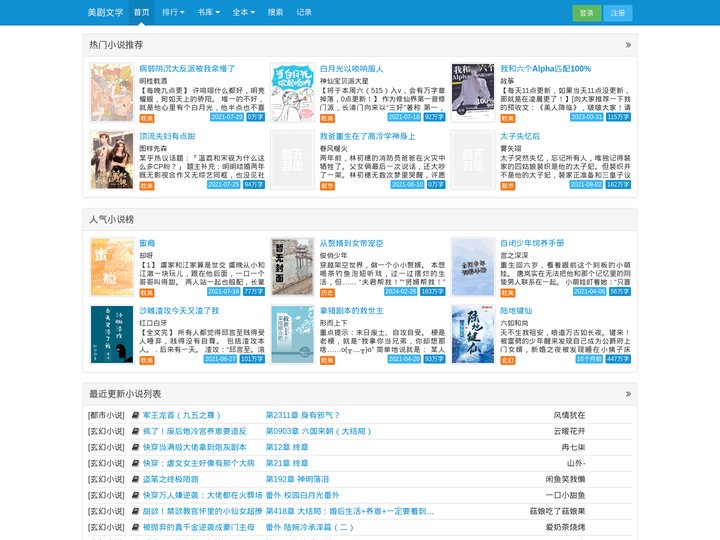Open chapter link 第2311章 身有邪气？
The height and width of the screenshot is (540, 720).
pos(302,415)
